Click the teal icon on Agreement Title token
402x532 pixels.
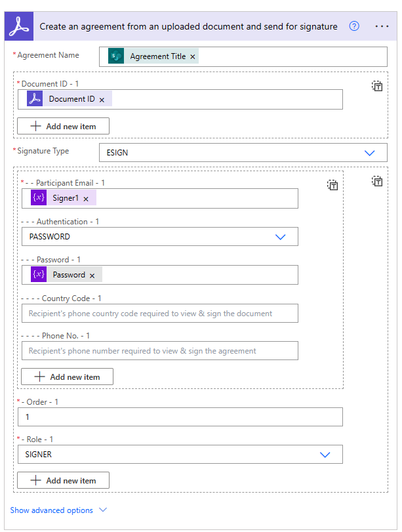[x=116, y=56]
